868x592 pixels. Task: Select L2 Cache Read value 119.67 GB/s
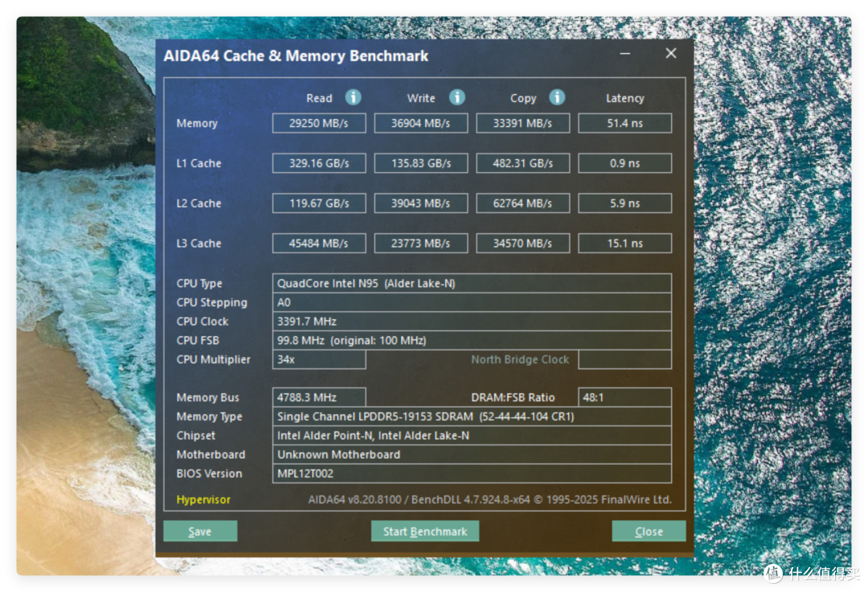pyautogui.click(x=319, y=203)
